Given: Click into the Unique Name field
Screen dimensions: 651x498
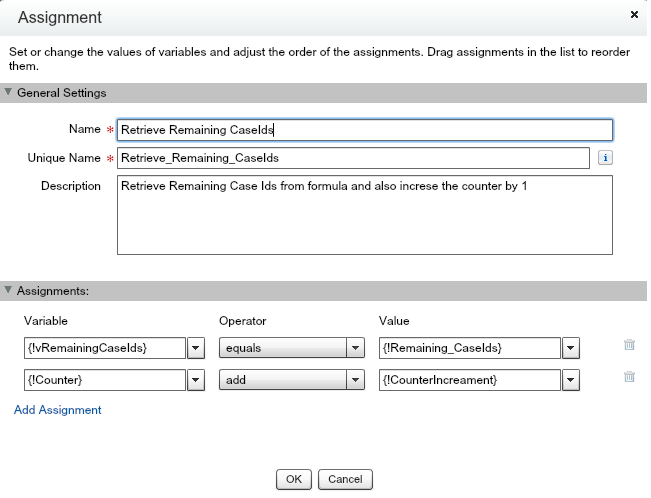Looking at the screenshot, I should coord(353,158).
